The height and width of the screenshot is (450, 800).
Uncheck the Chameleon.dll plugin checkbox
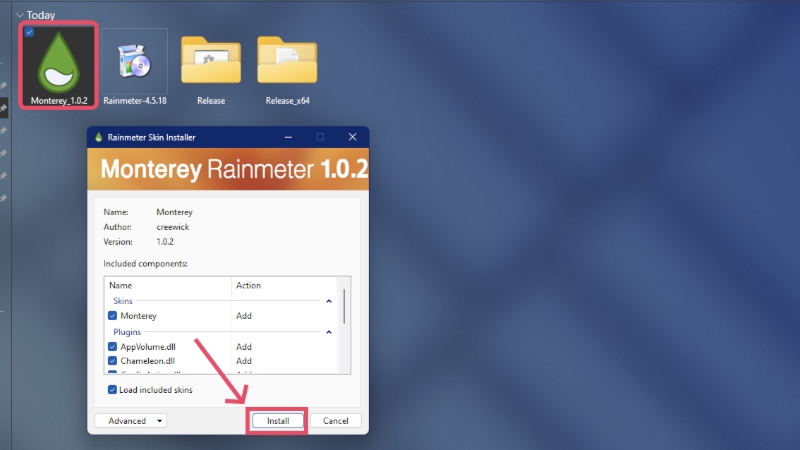click(x=112, y=361)
